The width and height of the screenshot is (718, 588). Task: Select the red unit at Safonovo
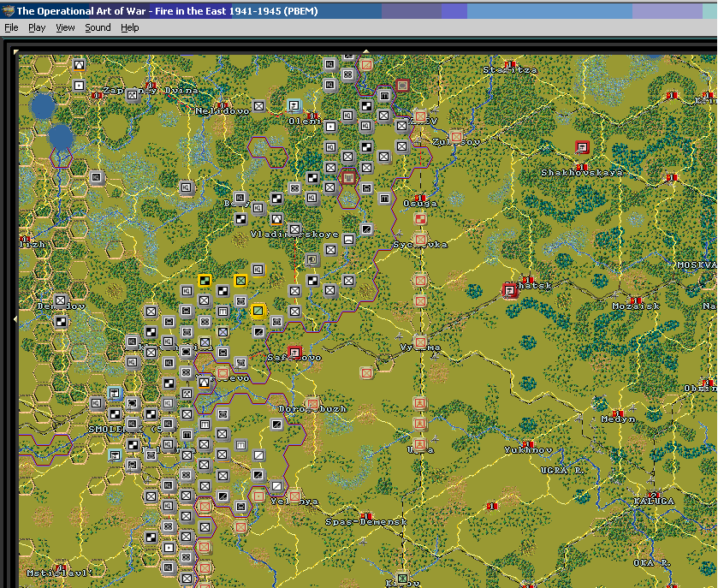pos(295,353)
